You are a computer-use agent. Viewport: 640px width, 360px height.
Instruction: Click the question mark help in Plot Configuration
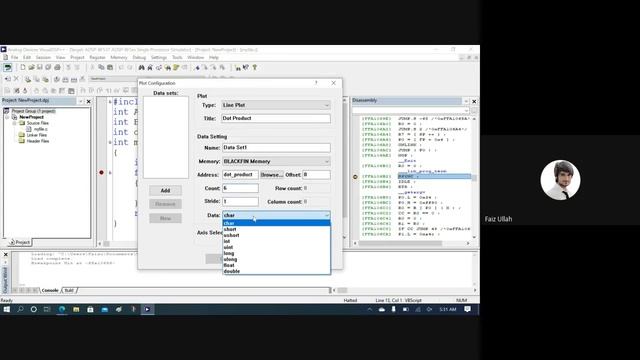[316, 83]
